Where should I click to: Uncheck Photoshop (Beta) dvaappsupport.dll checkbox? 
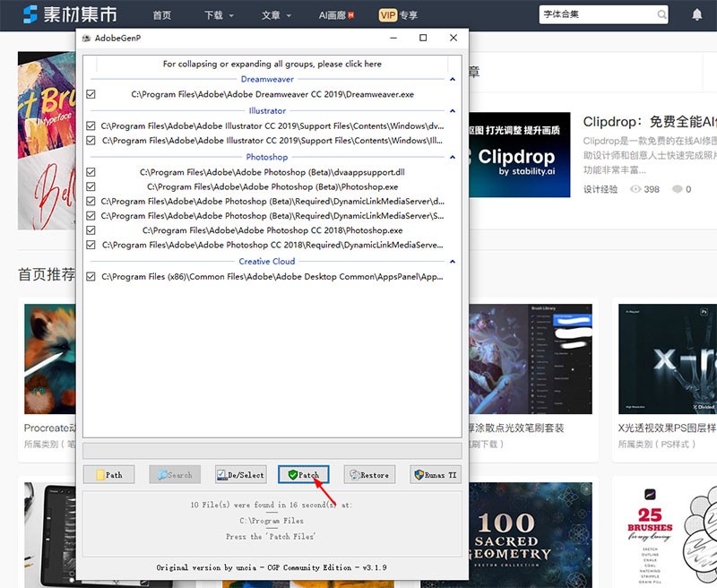[91, 172]
